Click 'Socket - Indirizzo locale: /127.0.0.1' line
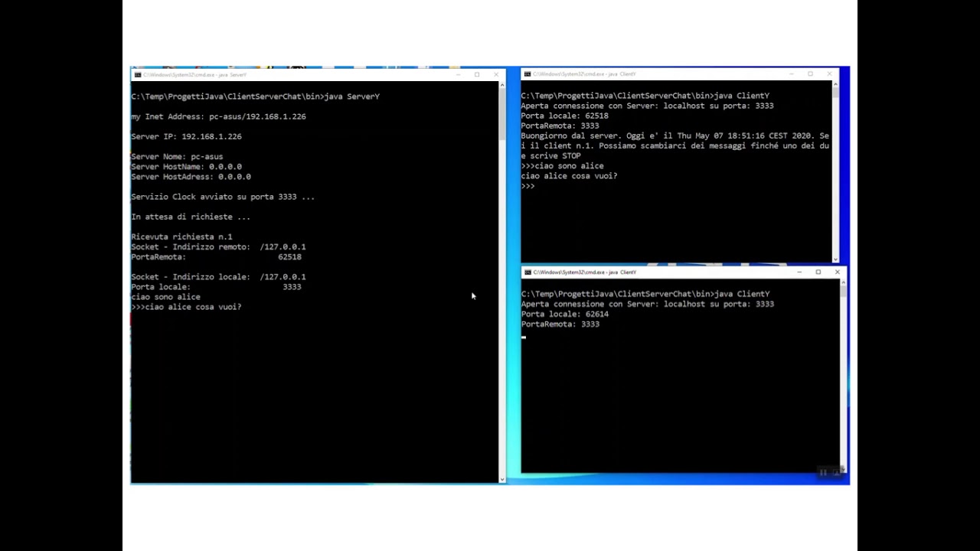980x551 pixels. point(219,277)
